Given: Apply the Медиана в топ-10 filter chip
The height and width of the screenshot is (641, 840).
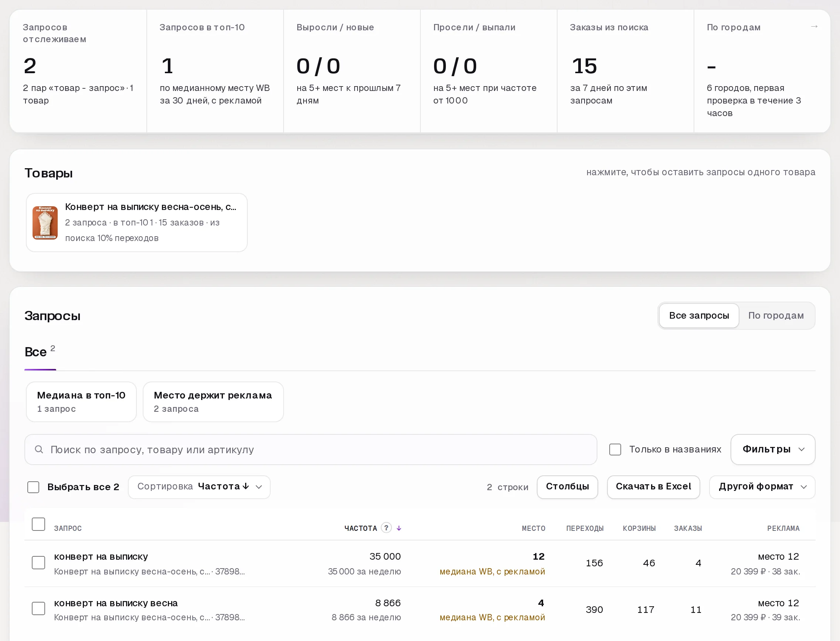Looking at the screenshot, I should pos(81,402).
